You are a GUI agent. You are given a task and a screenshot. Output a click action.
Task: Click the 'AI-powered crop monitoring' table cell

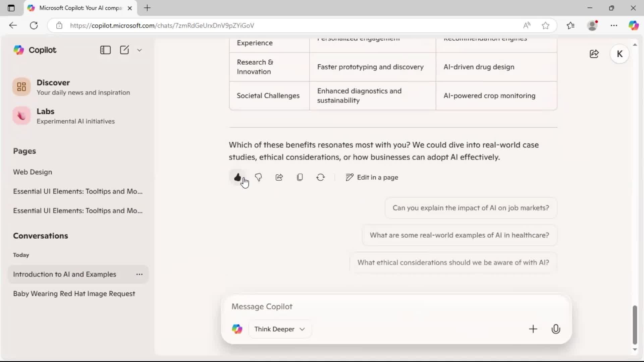496,96
